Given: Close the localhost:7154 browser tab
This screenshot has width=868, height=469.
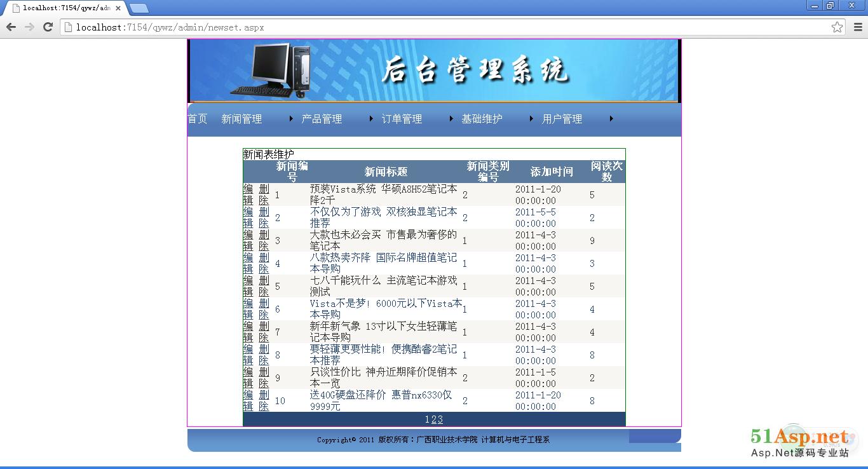Looking at the screenshot, I should [x=118, y=8].
